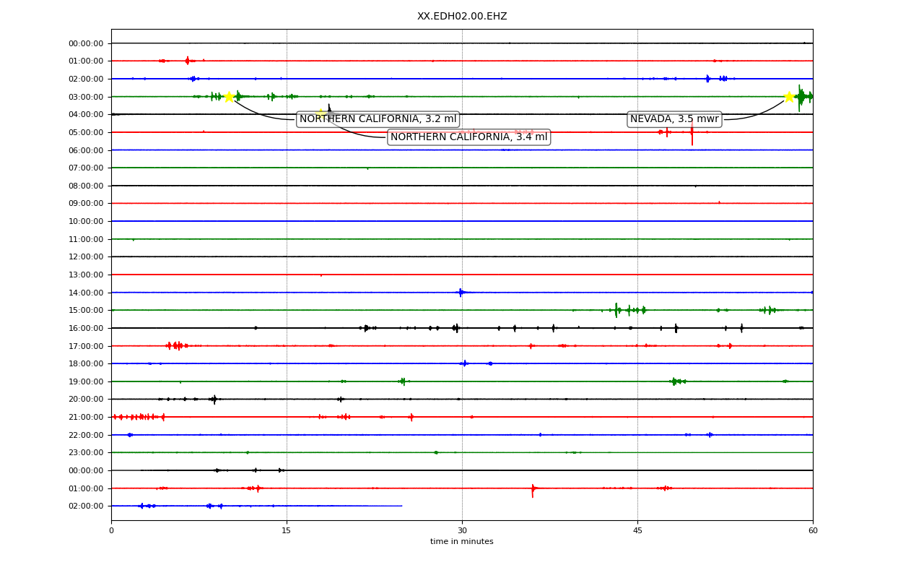Click the green event on the 19:00:00 trace near minute 48
924x578 pixels.
coord(677,381)
